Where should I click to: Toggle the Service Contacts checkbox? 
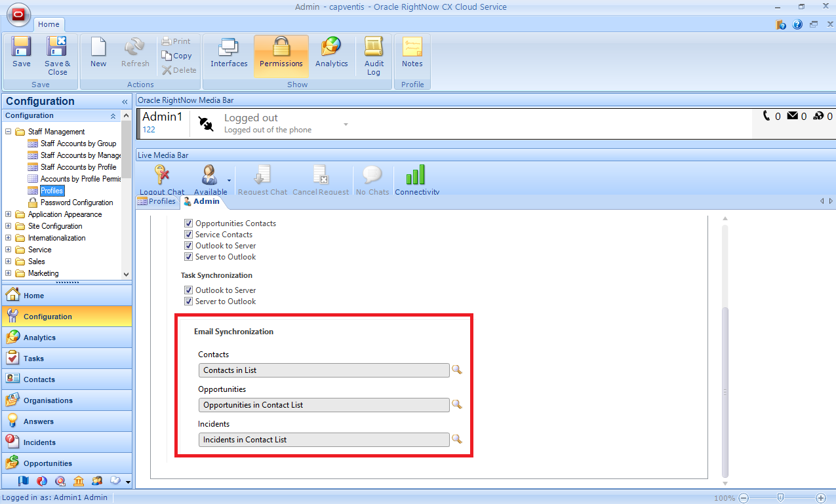pos(189,235)
